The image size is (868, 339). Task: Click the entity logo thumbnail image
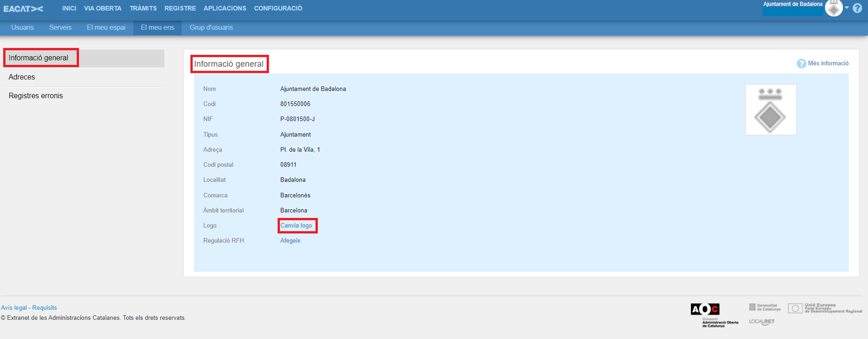coord(771,110)
